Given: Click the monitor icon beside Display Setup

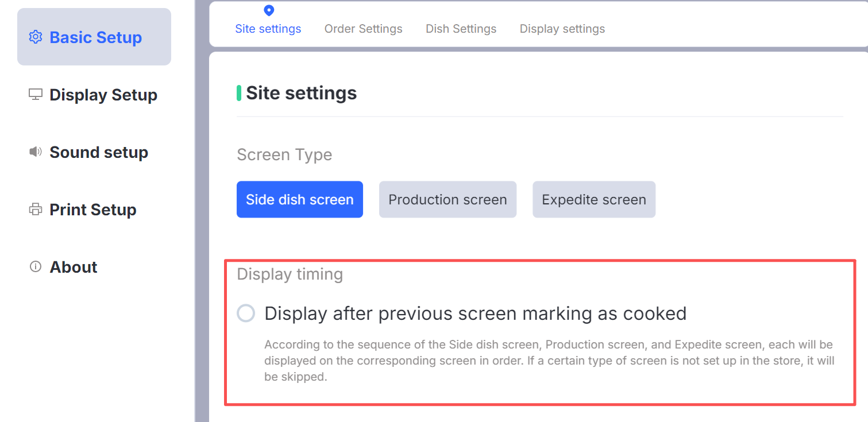Looking at the screenshot, I should tap(36, 95).
